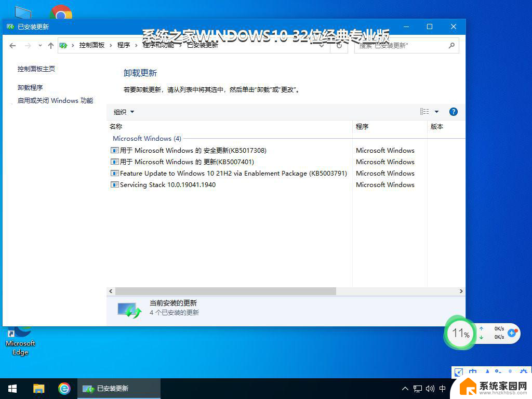Click the 已安装更新 taskbar button
532x399 pixels.
click(x=119, y=389)
